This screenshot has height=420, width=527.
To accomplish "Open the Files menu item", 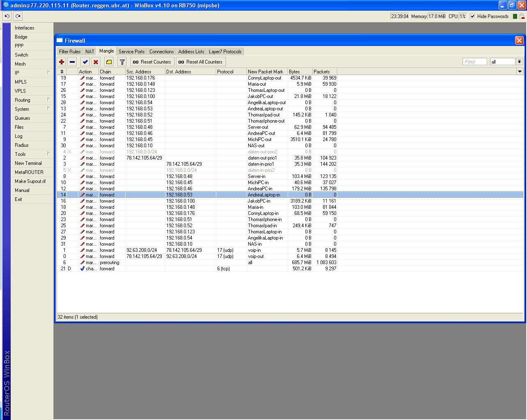I will tap(32, 127).
